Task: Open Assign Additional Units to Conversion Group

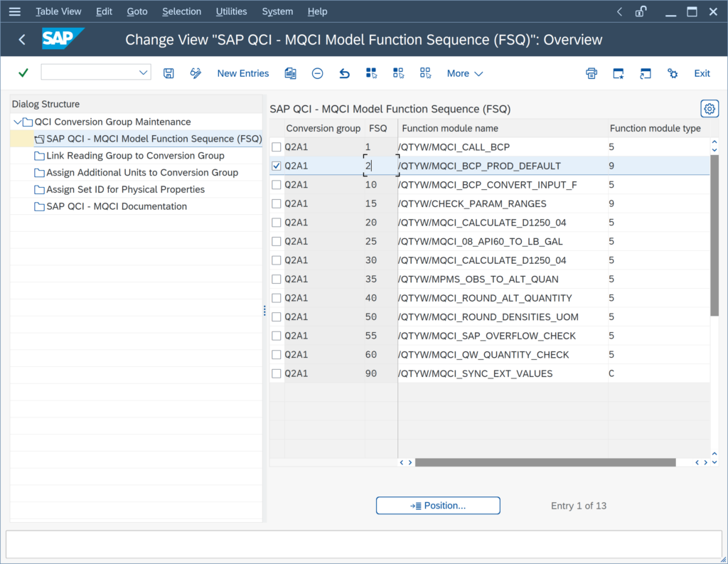Action: click(x=142, y=172)
